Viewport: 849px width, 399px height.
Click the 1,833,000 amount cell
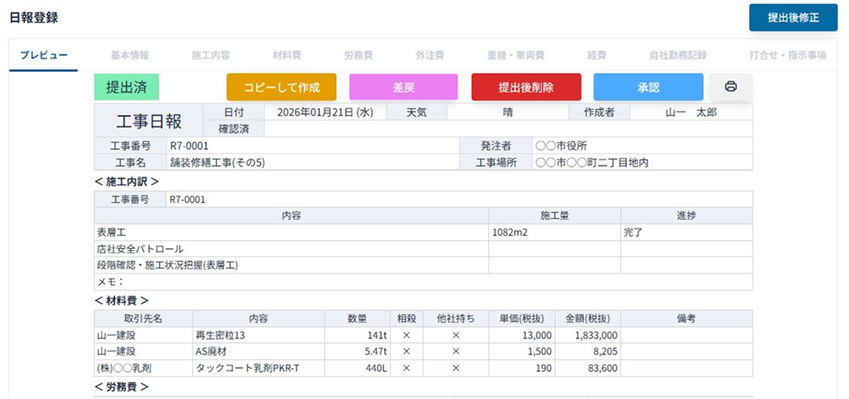point(588,336)
